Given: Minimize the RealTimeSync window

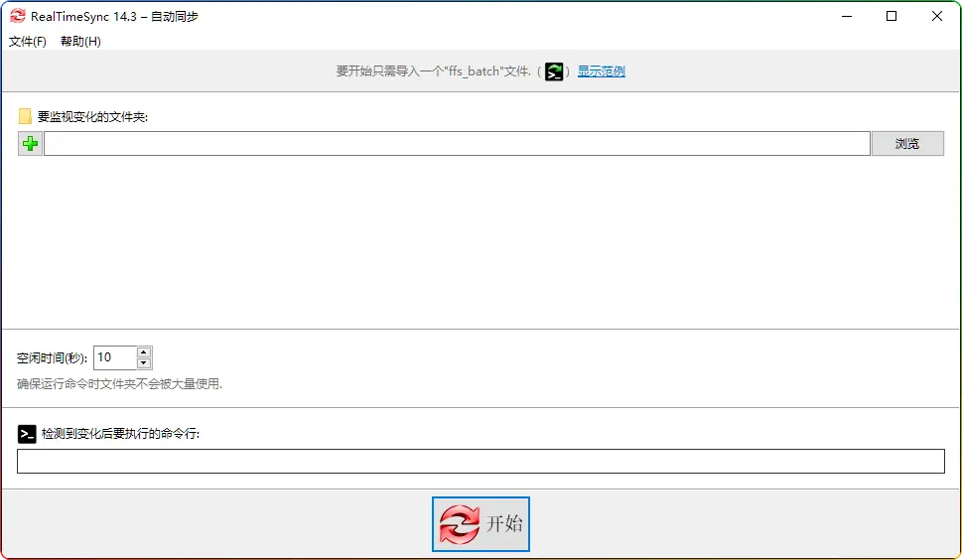Looking at the screenshot, I should 847,17.
